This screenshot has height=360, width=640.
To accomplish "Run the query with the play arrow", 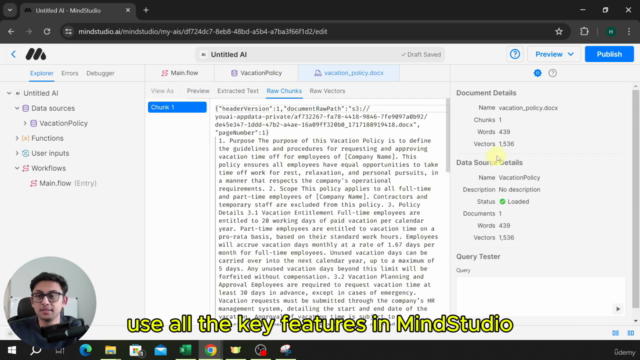I will pos(618,309).
